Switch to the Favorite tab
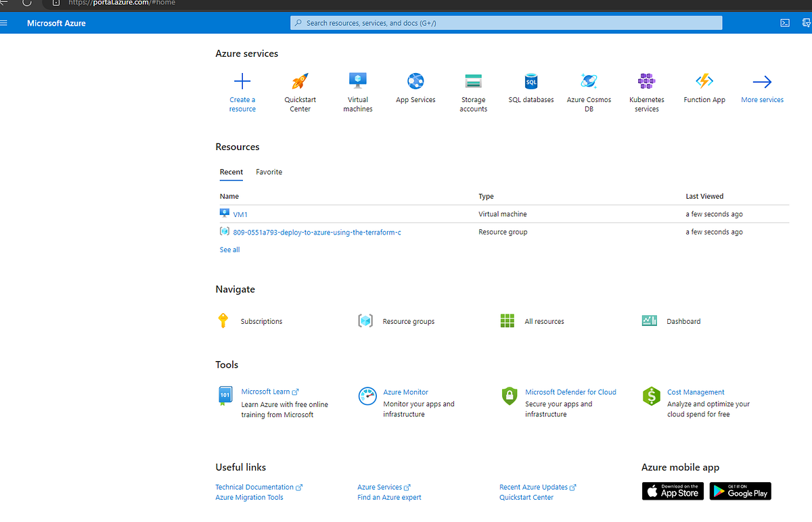Viewport: 812px width, 522px height. [x=269, y=172]
